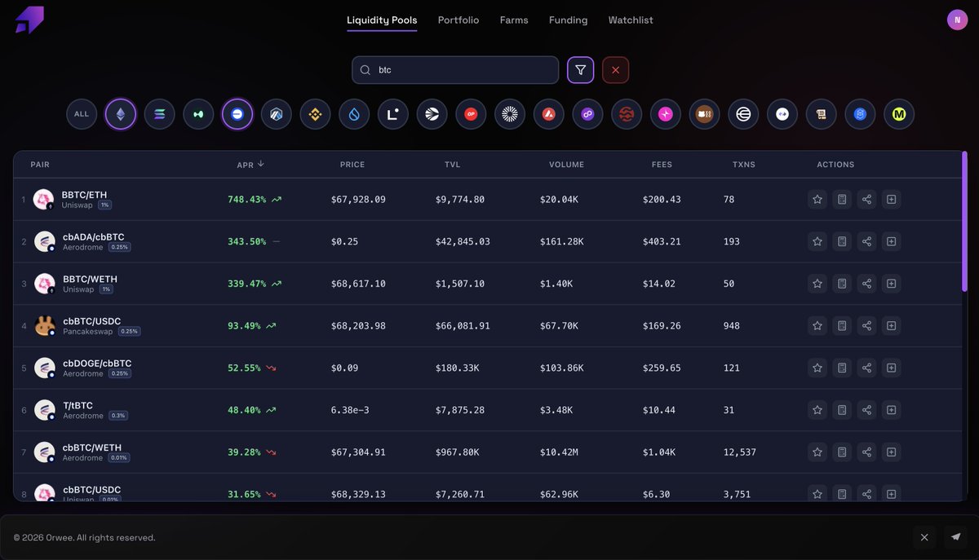The image size is (979, 560).
Task: Star the cbADA/cbBTC pool
Action: tap(817, 241)
